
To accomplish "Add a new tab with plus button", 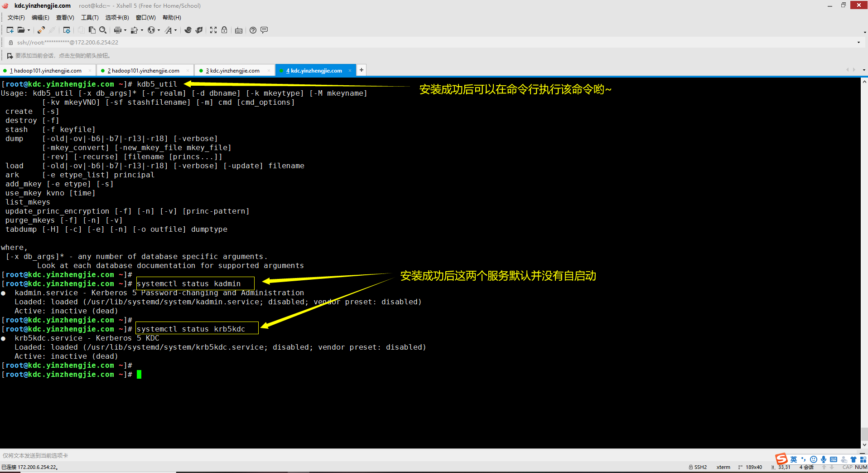I will point(362,70).
